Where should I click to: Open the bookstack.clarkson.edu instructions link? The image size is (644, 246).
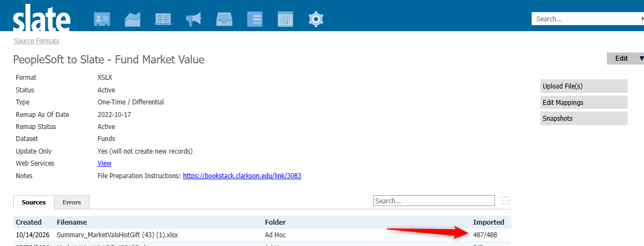(x=242, y=175)
